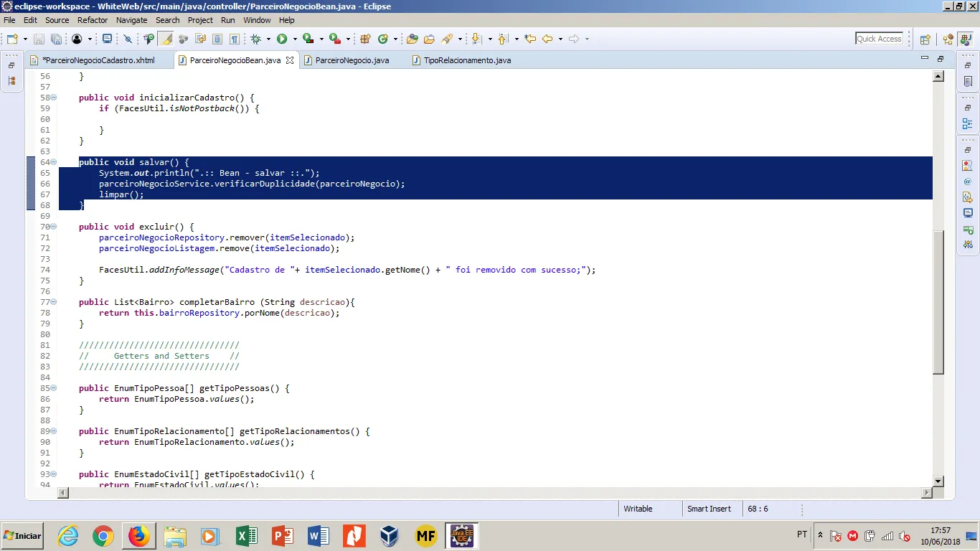Viewport: 980px width, 551px height.
Task: Open Javadoc view (@ icon) in right sidebar
Action: pos(968,182)
